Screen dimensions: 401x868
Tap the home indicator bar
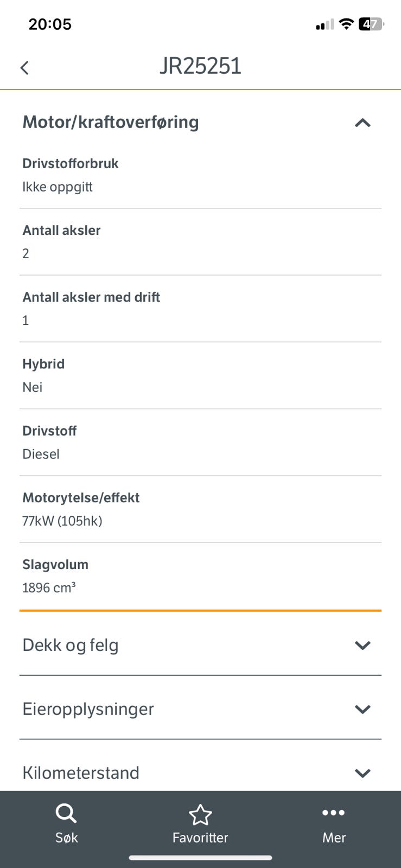200,858
